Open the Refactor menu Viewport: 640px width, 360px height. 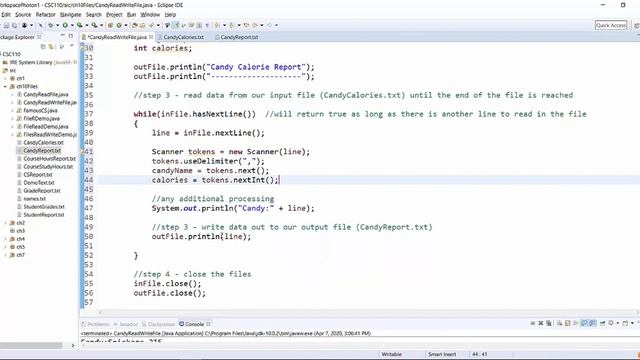45,15
